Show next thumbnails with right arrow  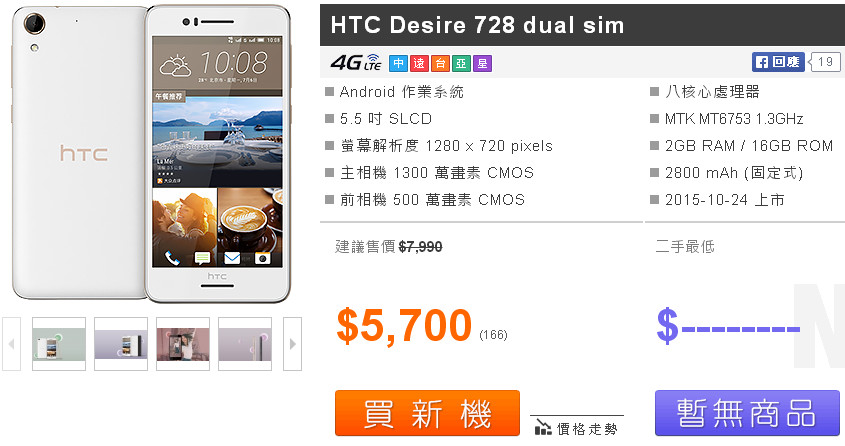(x=292, y=344)
